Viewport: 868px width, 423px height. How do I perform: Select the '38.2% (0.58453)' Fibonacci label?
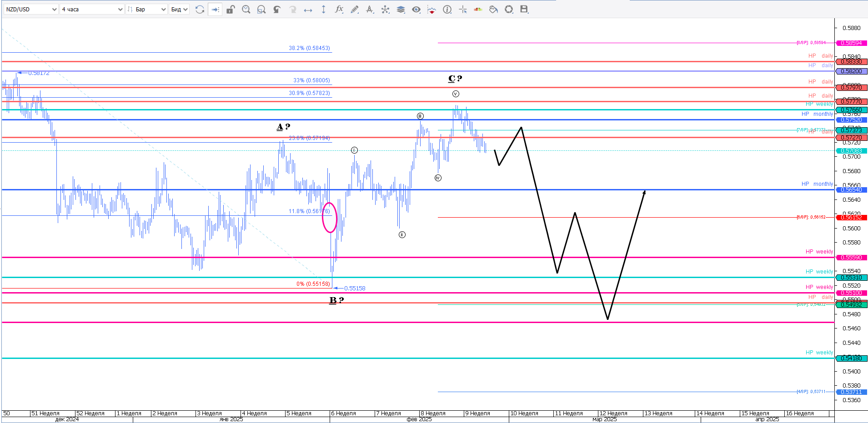(x=309, y=48)
